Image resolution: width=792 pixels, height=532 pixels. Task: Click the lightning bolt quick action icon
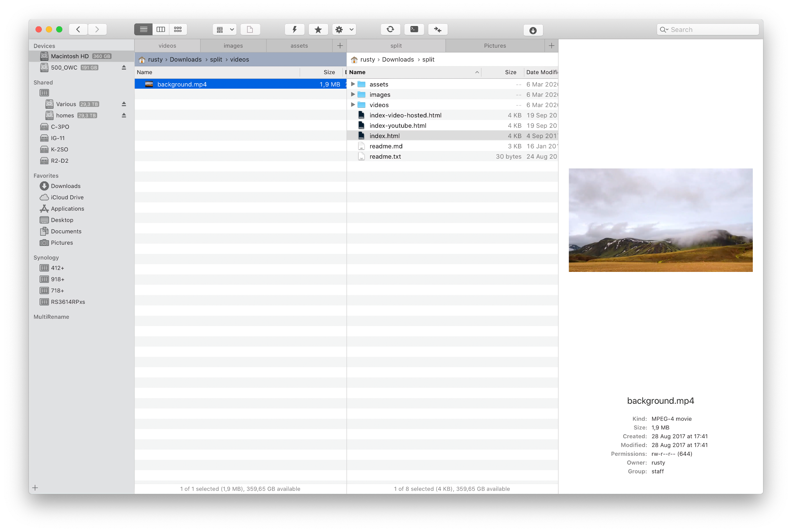tap(294, 29)
